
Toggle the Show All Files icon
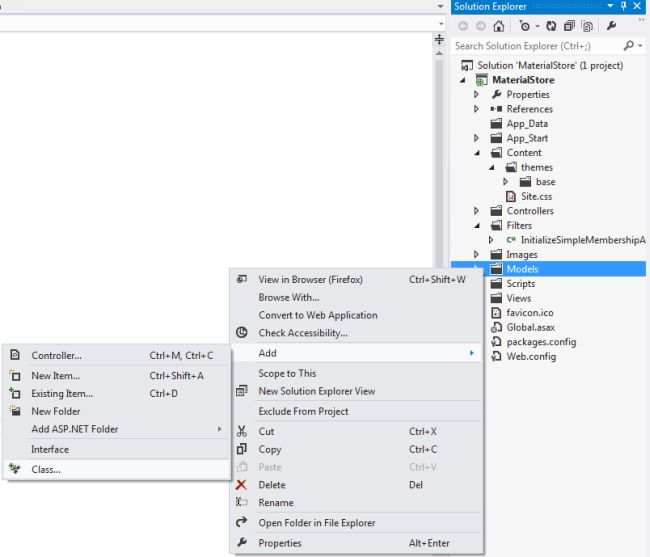tap(587, 26)
